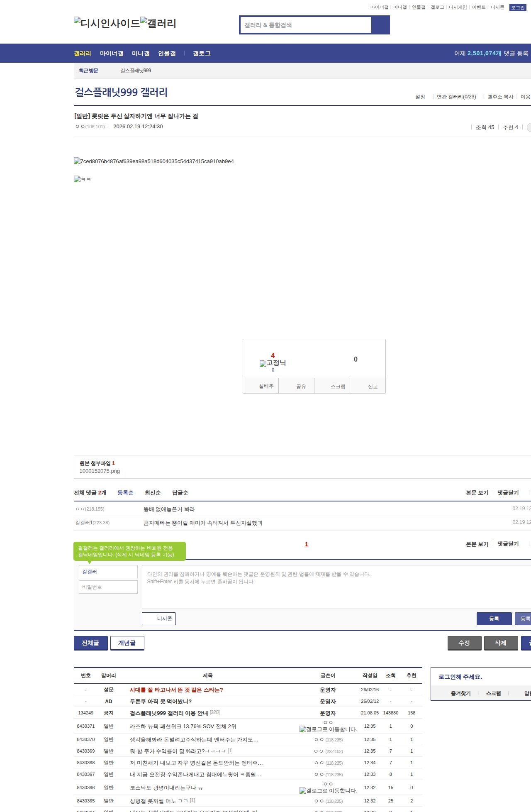Click the ㅋㅋ dccon image in post
Image resolution: width=531 pixels, height=812 pixels.
pyautogui.click(x=82, y=179)
